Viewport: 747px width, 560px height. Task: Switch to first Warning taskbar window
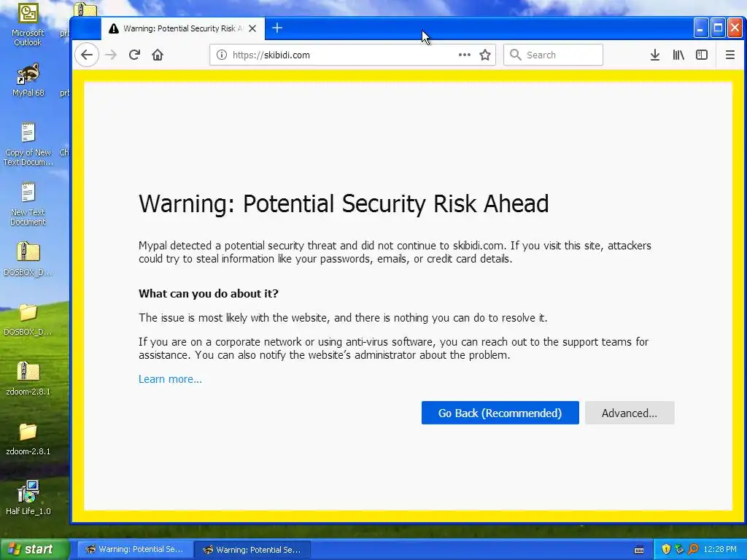135,550
